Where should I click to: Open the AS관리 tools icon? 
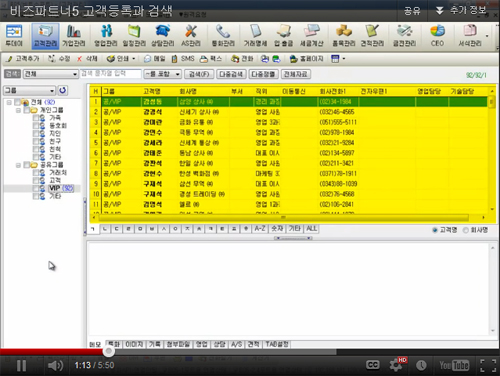[191, 35]
